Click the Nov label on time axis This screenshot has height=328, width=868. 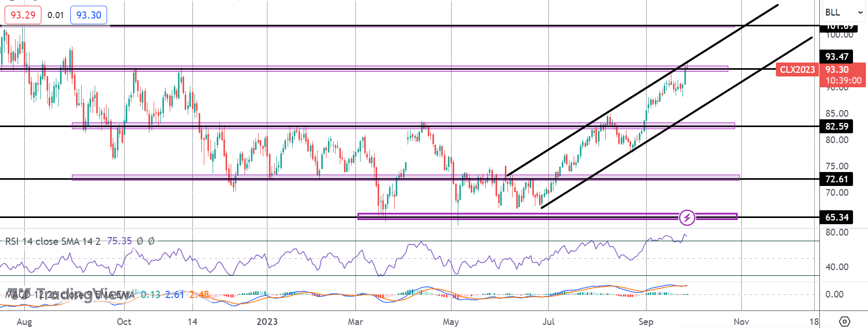coord(741,322)
